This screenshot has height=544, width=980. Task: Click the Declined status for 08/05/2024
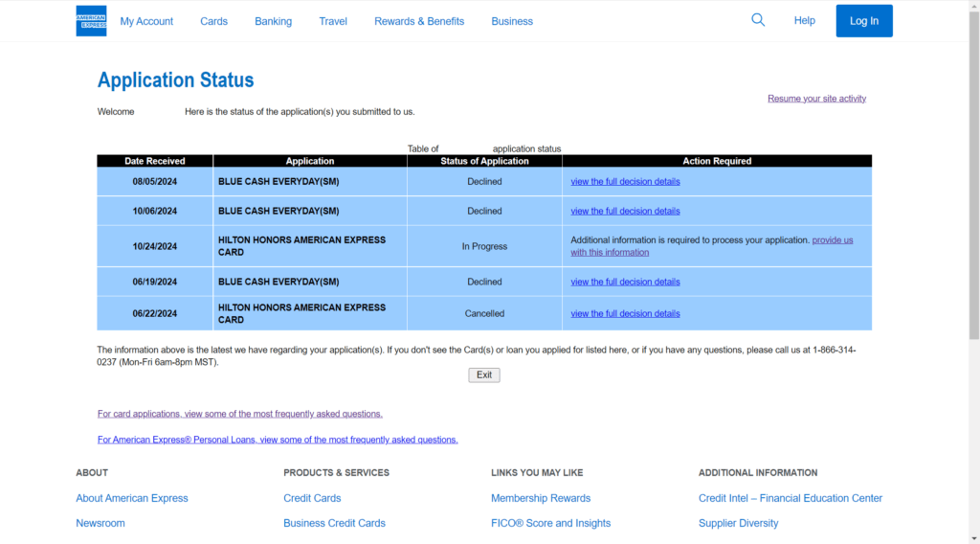pos(484,181)
